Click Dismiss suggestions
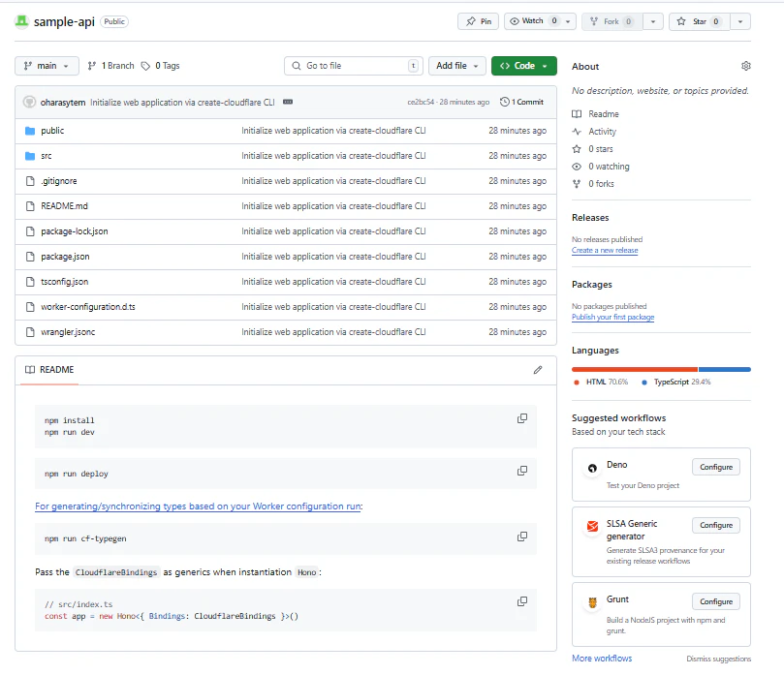Screen dimensions: 784x675 click(718, 659)
